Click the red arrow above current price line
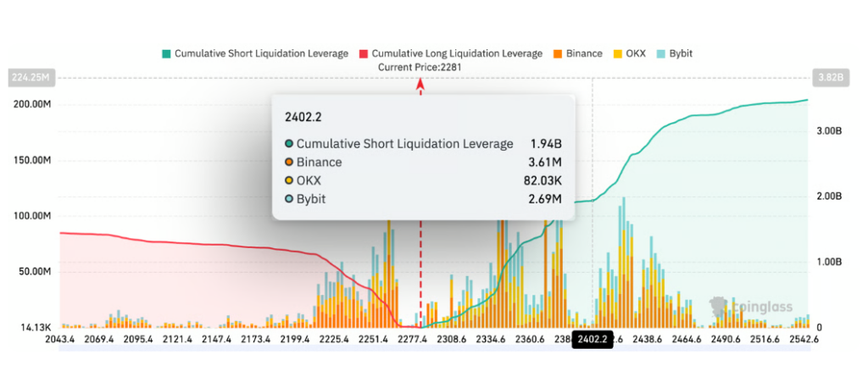 (420, 83)
